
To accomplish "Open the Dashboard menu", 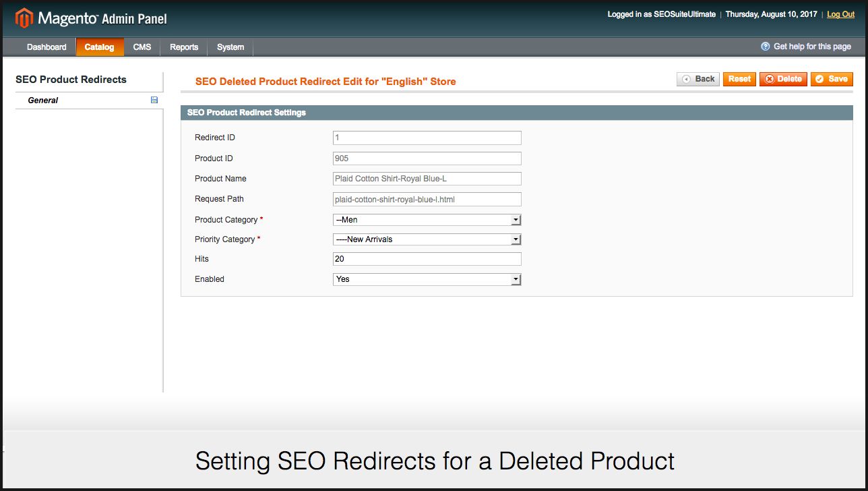I will 46,47.
